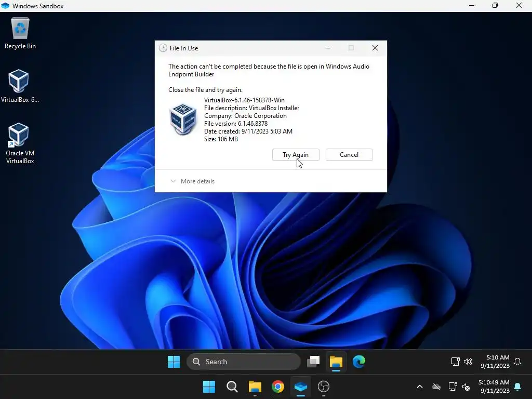Click File description: VirtualBox Installer text
Image resolution: width=532 pixels, height=399 pixels.
pyautogui.click(x=252, y=108)
